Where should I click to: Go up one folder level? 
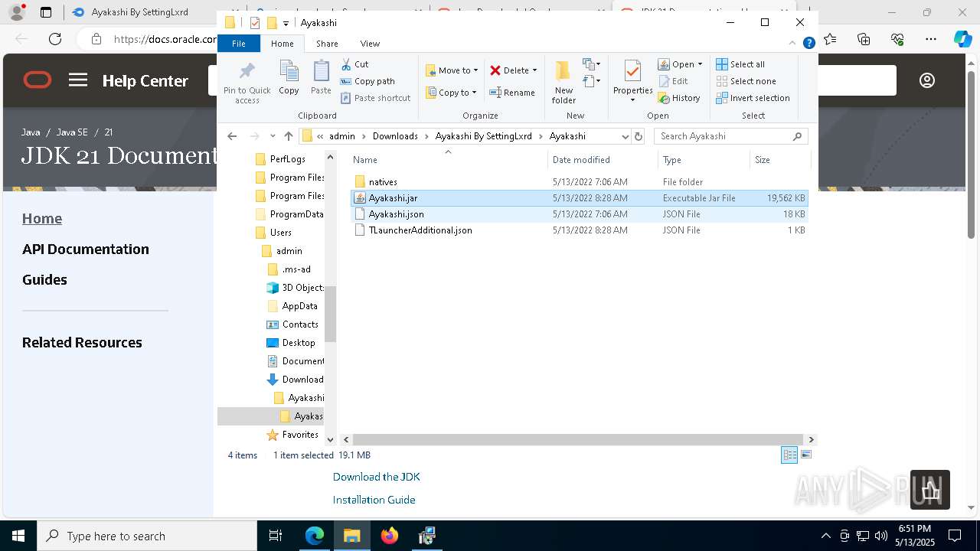[x=289, y=136]
